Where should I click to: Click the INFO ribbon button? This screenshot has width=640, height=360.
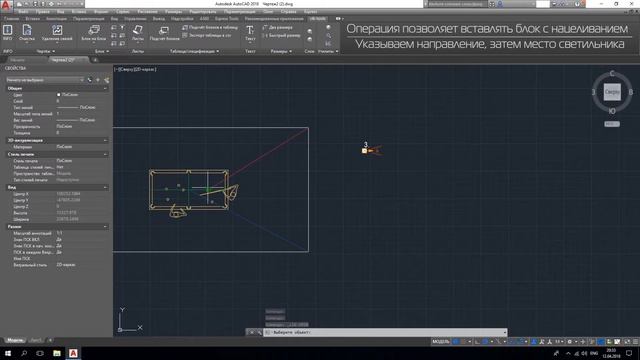(x=7, y=32)
